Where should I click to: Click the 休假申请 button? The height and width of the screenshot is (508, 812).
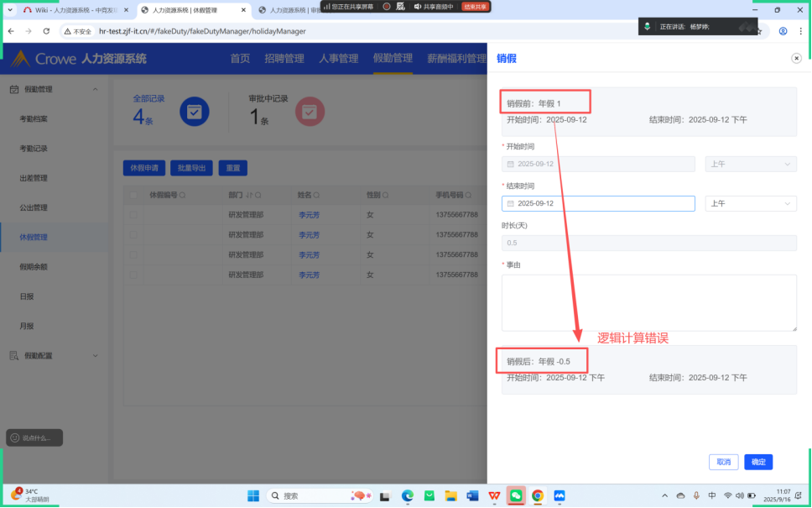click(x=144, y=168)
